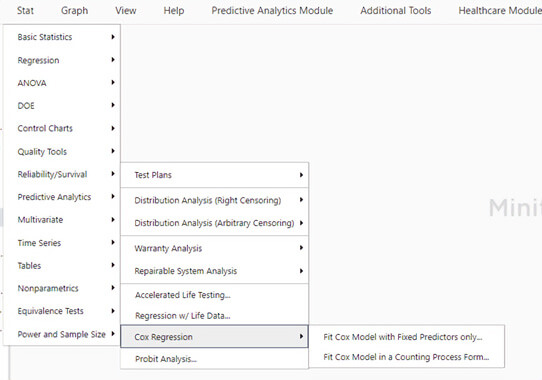Image resolution: width=542 pixels, height=380 pixels.
Task: Choose Accelerated Life Testing
Action: pyautogui.click(x=214, y=295)
